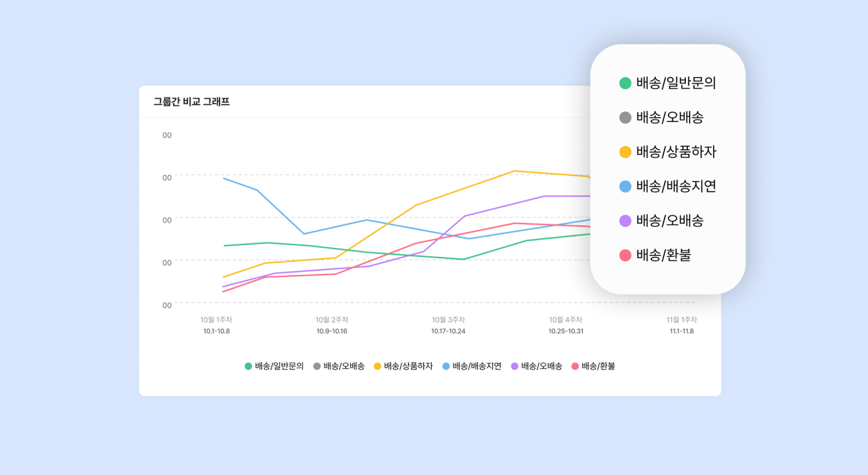868x475 pixels.
Task: Select purple 배송/오배송 dot in large popup legend
Action: [x=625, y=221]
